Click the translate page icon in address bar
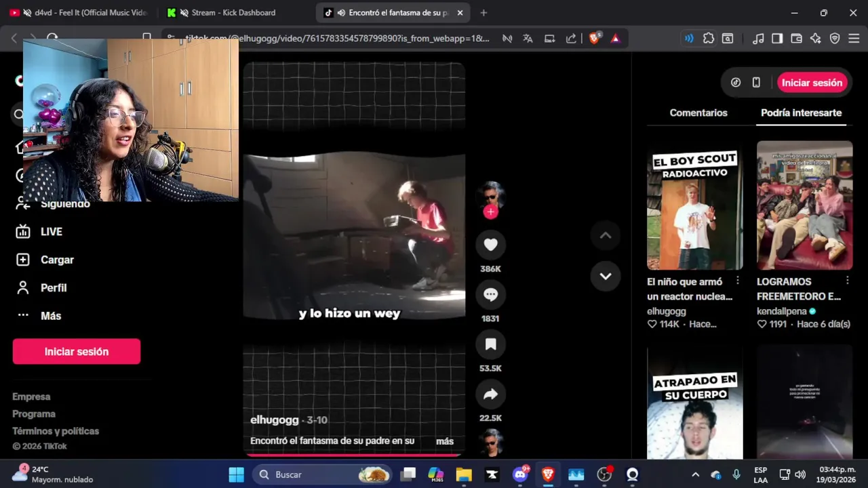The height and width of the screenshot is (488, 868). click(528, 39)
